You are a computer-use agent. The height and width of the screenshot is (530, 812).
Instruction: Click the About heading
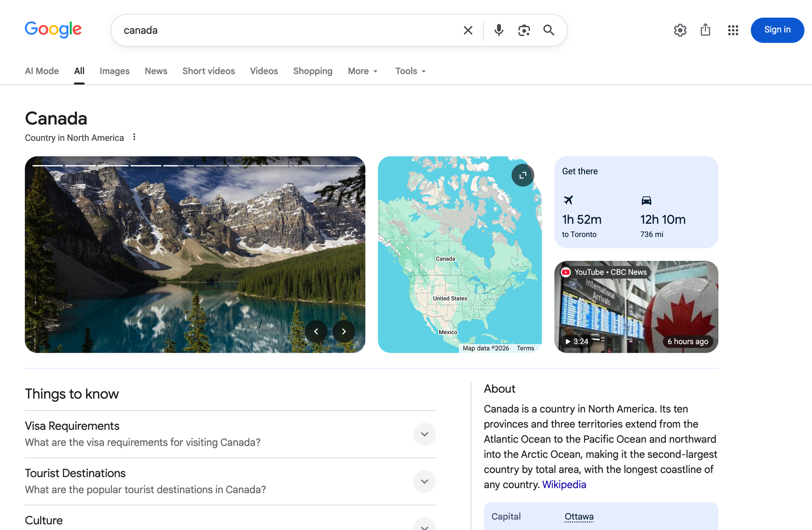point(499,389)
